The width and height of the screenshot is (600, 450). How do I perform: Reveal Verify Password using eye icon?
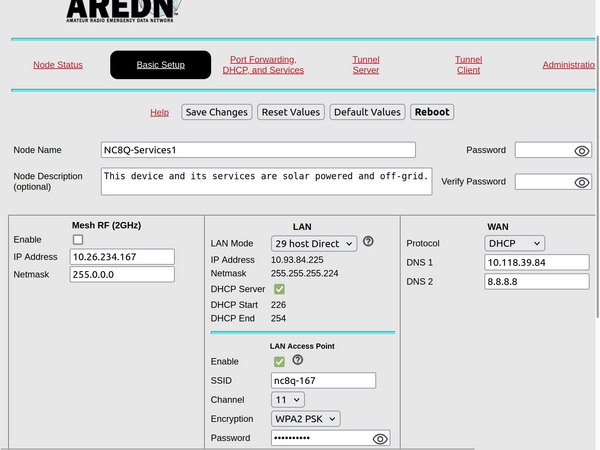pos(582,183)
